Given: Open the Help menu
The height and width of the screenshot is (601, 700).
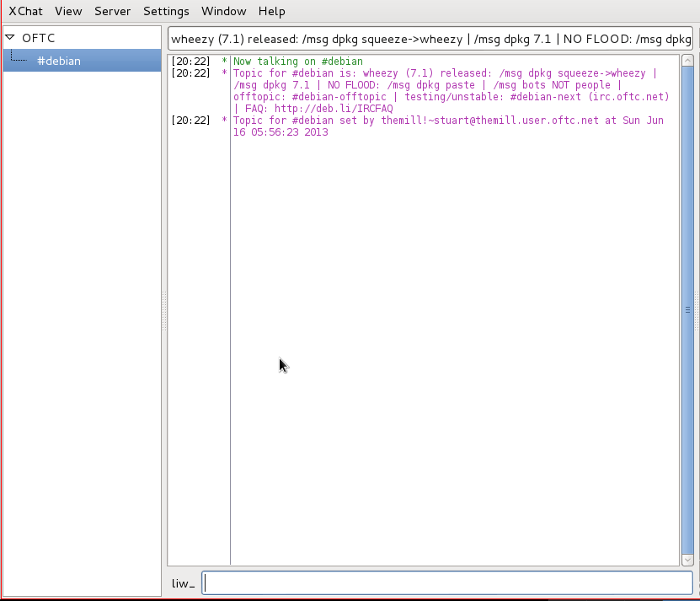Looking at the screenshot, I should (x=271, y=11).
